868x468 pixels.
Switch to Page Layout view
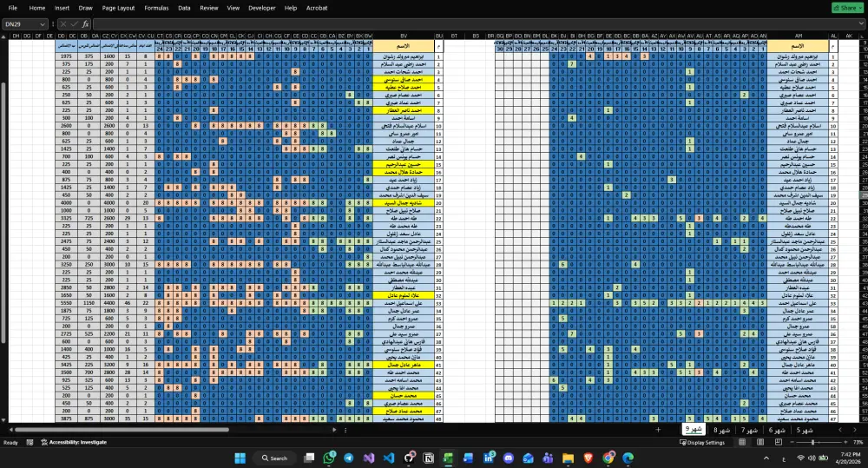pyautogui.click(x=760, y=442)
